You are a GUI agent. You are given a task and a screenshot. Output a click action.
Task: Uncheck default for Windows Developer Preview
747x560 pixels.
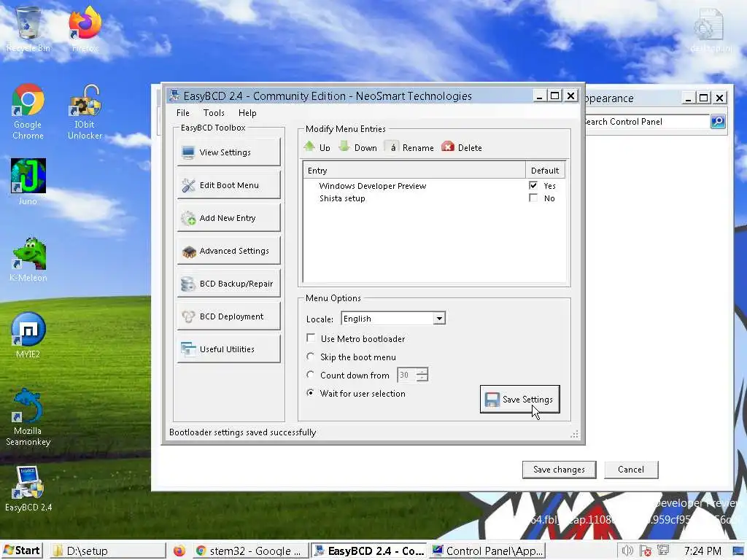click(533, 185)
